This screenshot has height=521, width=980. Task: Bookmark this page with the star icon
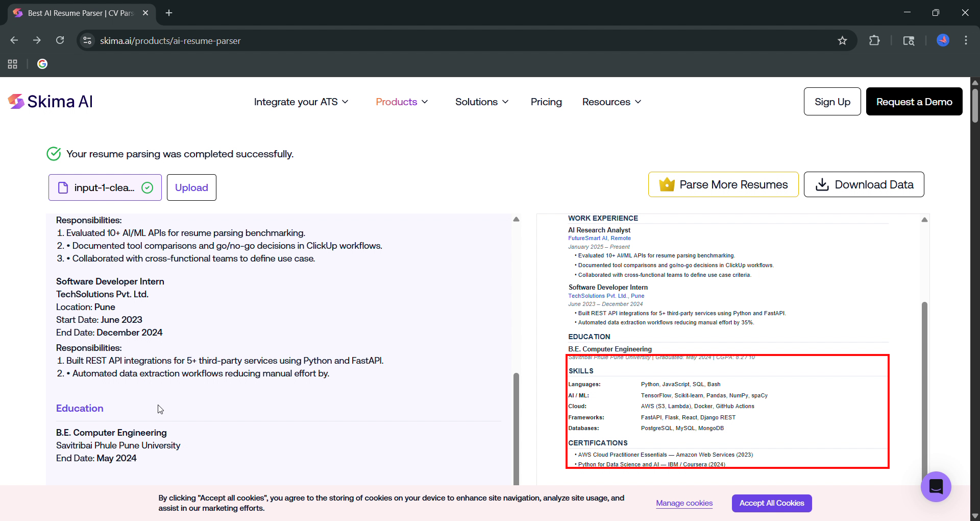[842, 40]
